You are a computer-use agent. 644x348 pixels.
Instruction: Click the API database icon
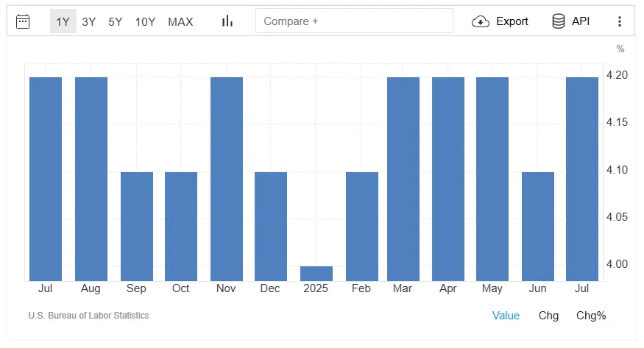[x=559, y=21]
